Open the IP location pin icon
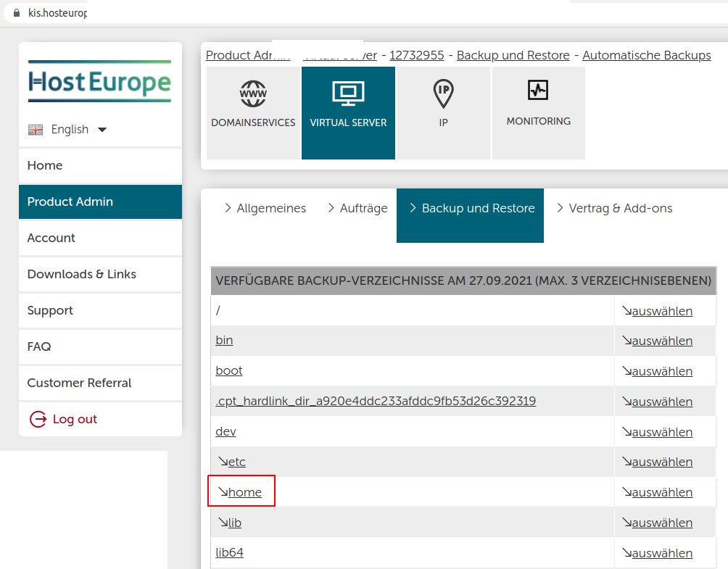 [x=443, y=94]
